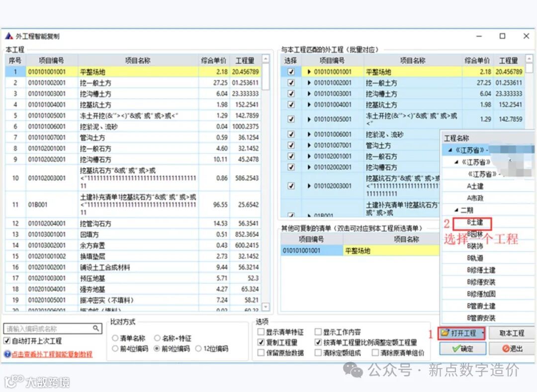Select left table row 13 回填方
Viewport: 537px width, 392px height.
(133, 234)
